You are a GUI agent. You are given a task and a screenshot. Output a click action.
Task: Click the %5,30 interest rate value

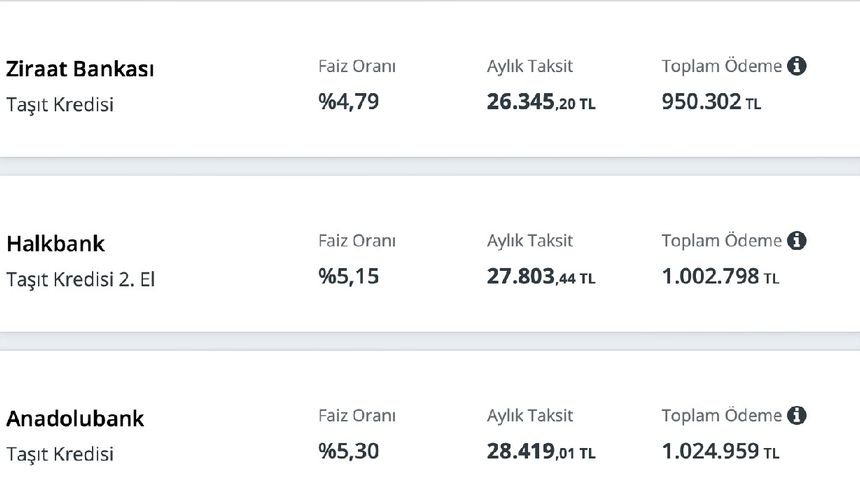click(x=349, y=451)
